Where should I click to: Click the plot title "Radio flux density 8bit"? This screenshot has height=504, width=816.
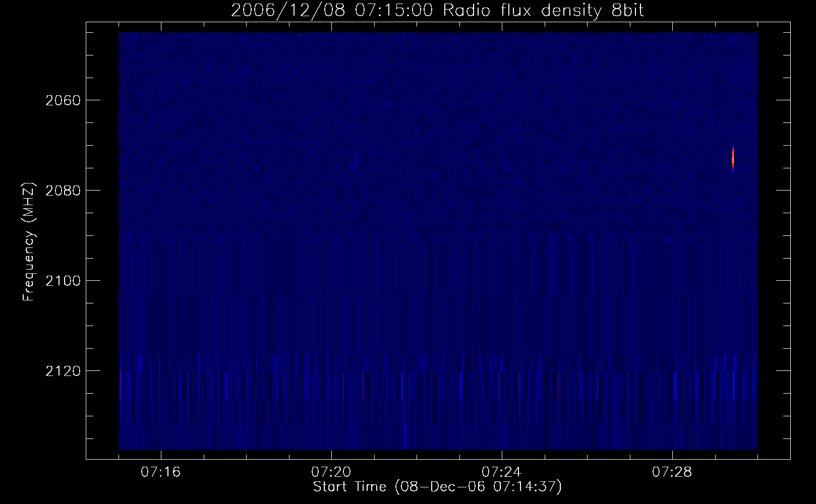[x=543, y=11]
